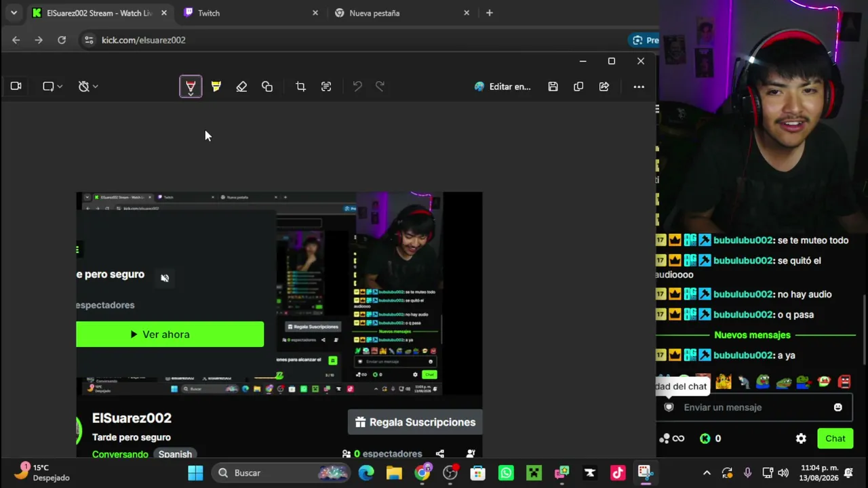This screenshot has height=488, width=868.
Task: Select the red ballpoint pen tool
Action: 191,87
